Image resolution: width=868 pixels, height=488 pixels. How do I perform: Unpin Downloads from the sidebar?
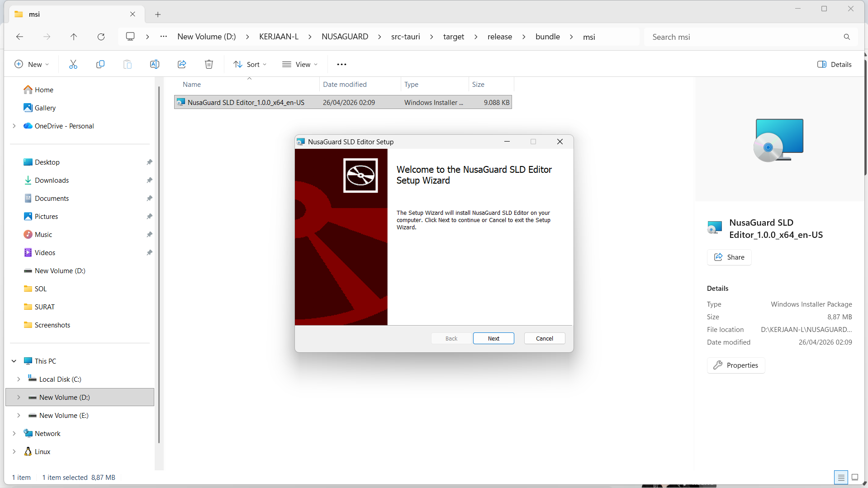click(149, 180)
